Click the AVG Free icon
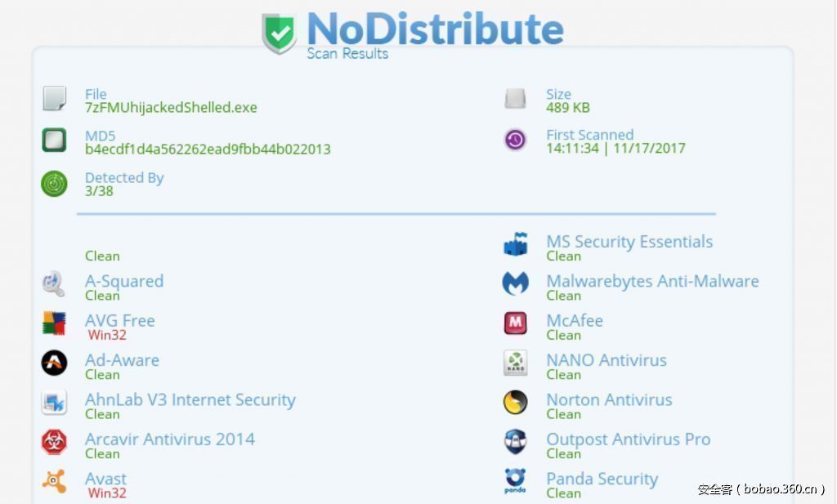This screenshot has height=504, width=837. [x=54, y=323]
